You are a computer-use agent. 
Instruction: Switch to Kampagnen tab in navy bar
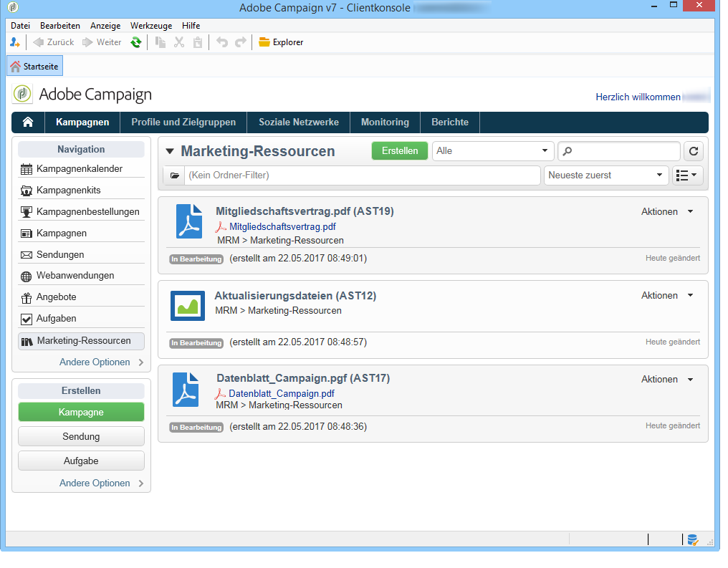pyautogui.click(x=82, y=122)
